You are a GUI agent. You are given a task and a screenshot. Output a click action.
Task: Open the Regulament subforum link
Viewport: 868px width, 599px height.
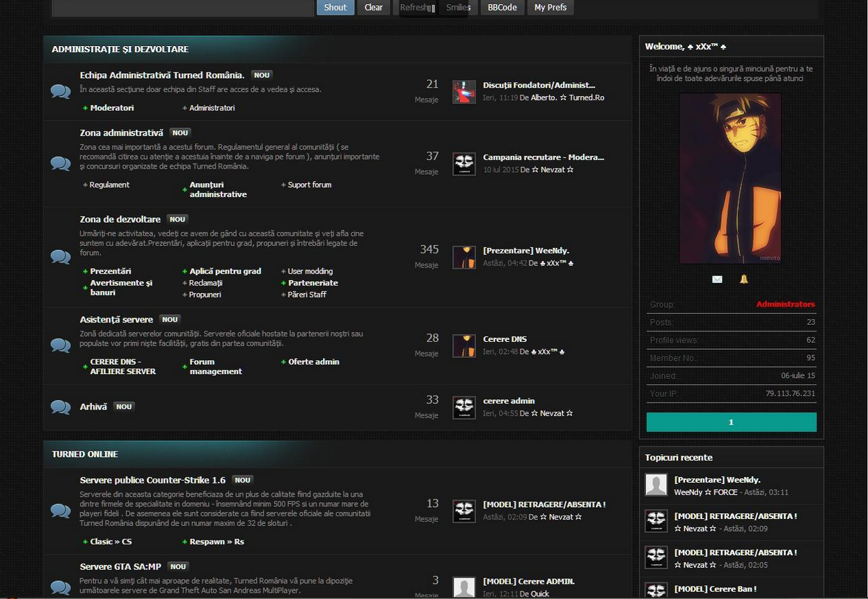pos(109,185)
